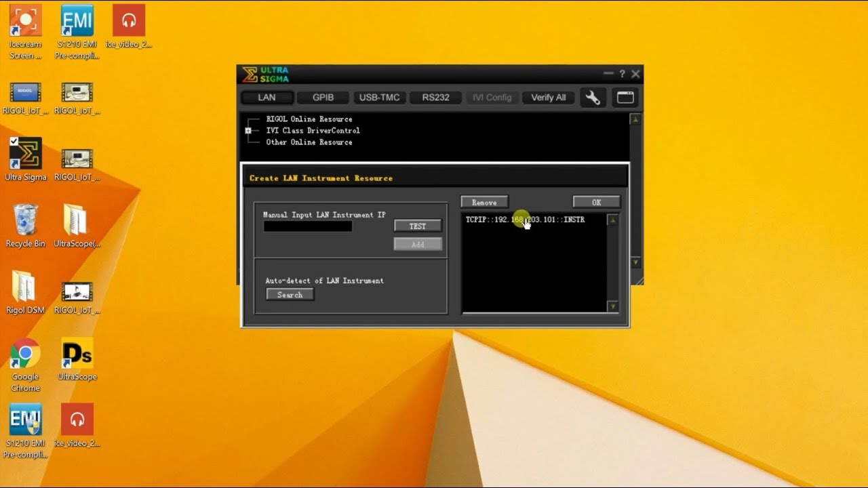
Task: Click the resource tree scroll-down arrow
Action: coord(635,262)
